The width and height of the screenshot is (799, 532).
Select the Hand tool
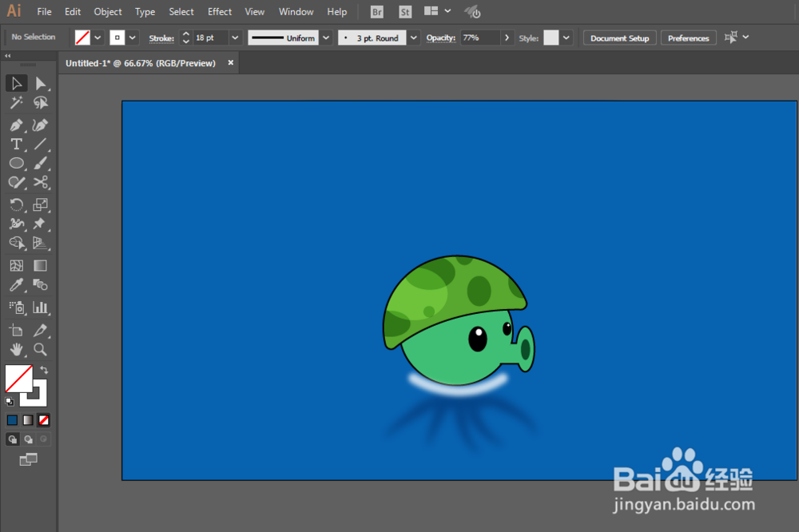(16, 350)
